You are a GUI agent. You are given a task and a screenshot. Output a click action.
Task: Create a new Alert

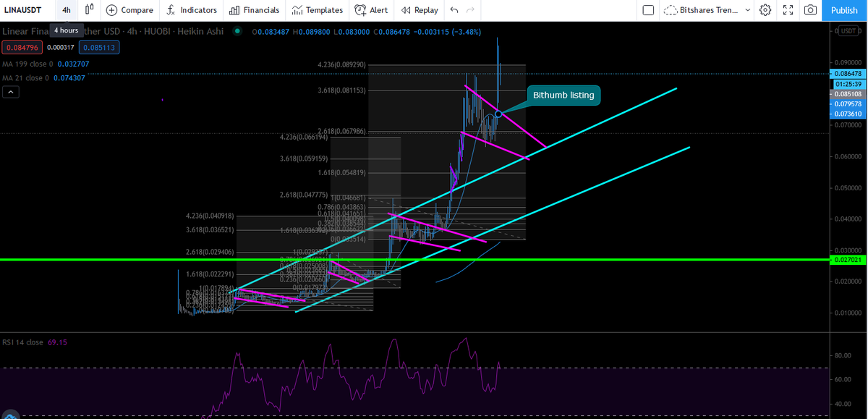(x=372, y=10)
